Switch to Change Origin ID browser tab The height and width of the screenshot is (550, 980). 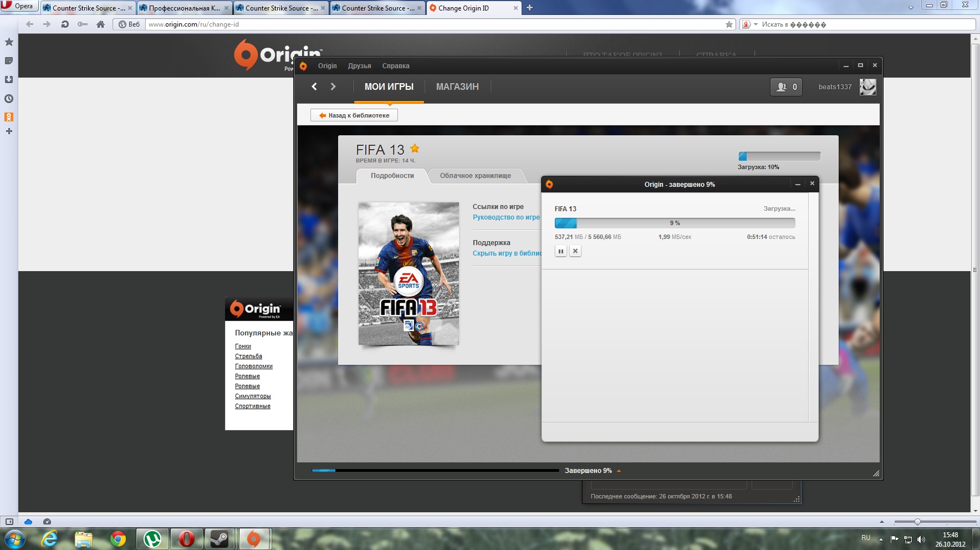click(474, 8)
